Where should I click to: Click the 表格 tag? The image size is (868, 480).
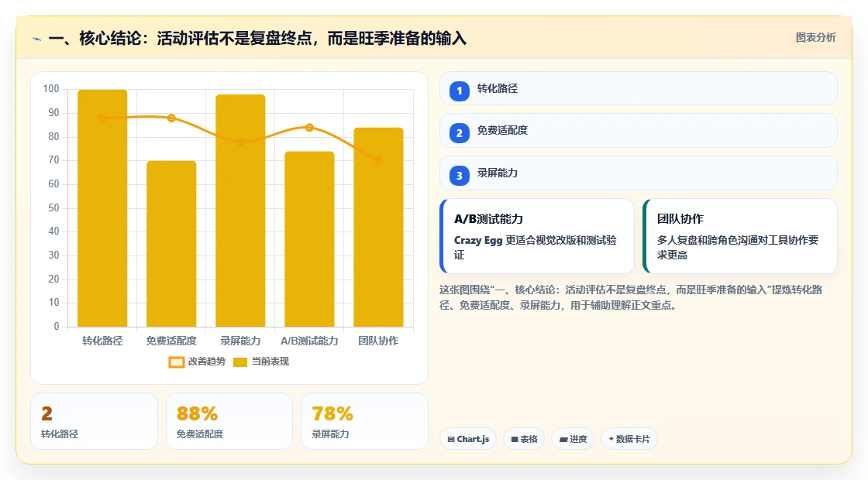[x=524, y=439]
